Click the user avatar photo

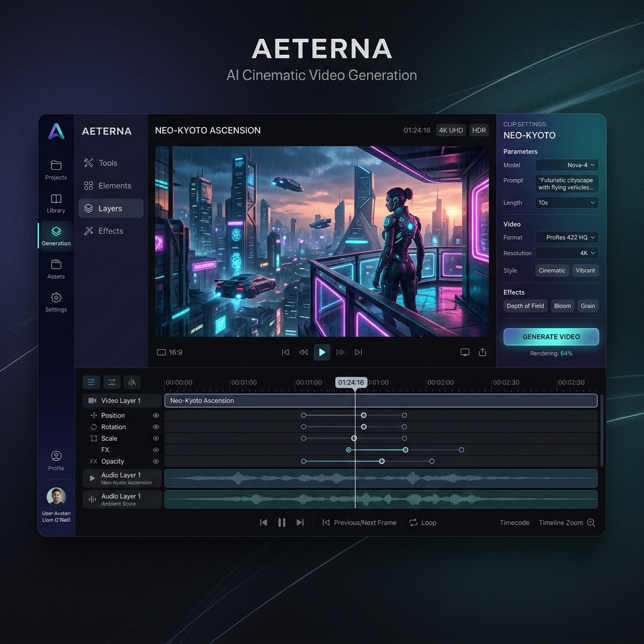point(56,497)
